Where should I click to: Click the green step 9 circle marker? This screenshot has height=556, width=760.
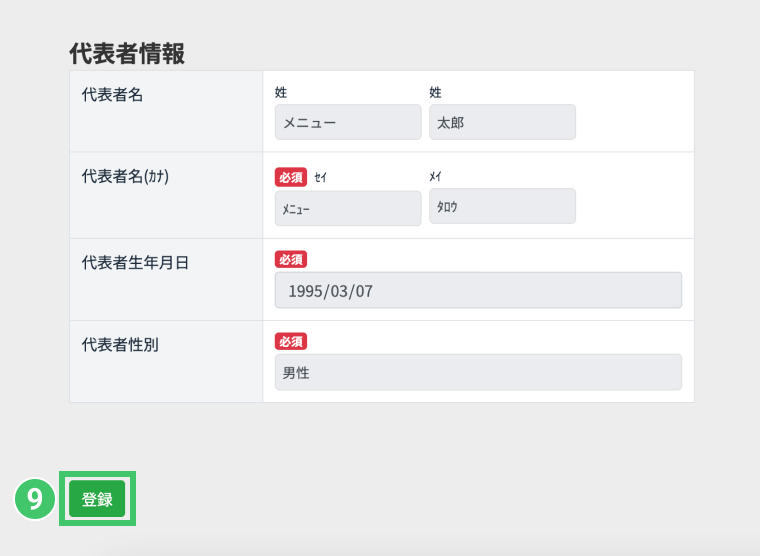[34, 499]
